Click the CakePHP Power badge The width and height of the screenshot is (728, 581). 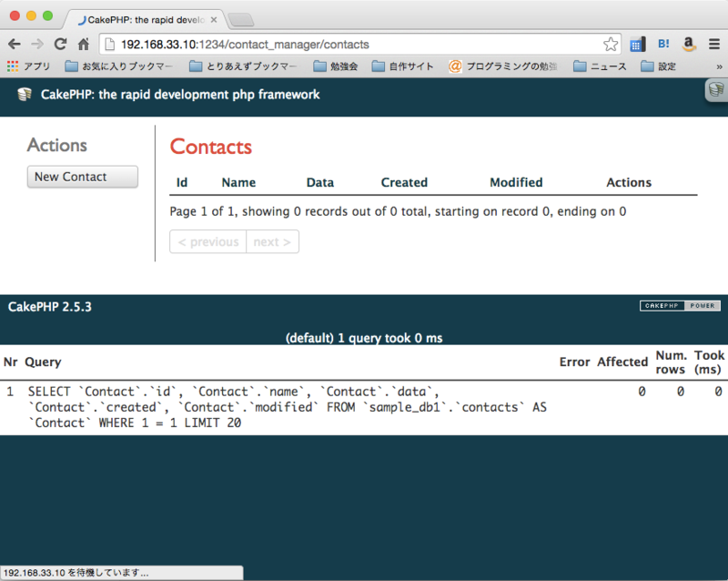680,306
